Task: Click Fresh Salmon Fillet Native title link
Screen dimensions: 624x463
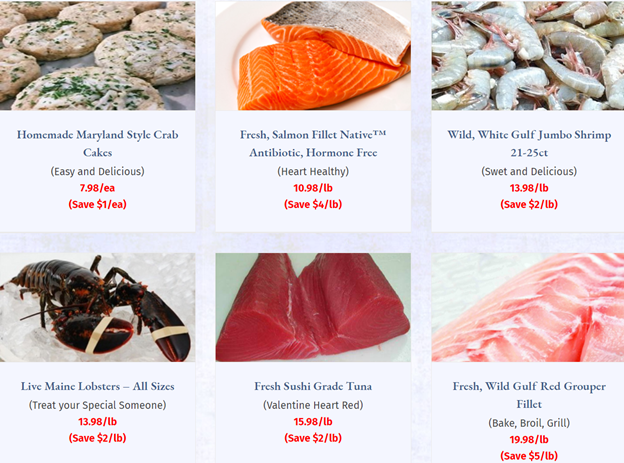Action: (313, 143)
